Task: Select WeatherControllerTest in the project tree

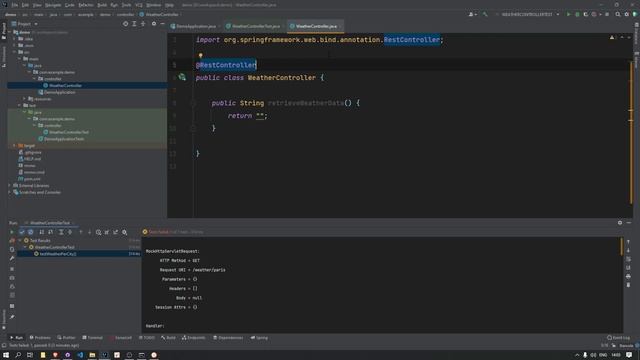Action: tap(69, 132)
